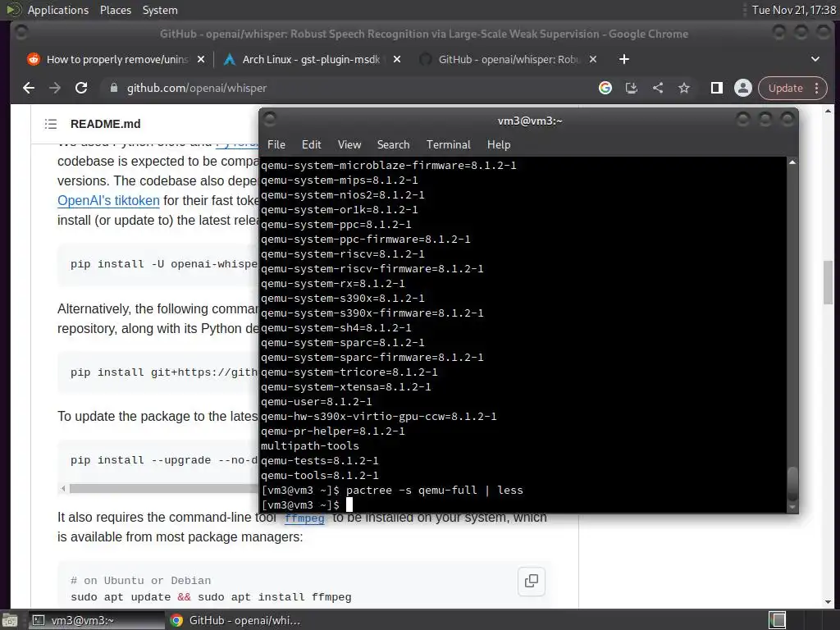
Task: Select GitHub - openai/whi... taskbar entry
Action: (235, 620)
